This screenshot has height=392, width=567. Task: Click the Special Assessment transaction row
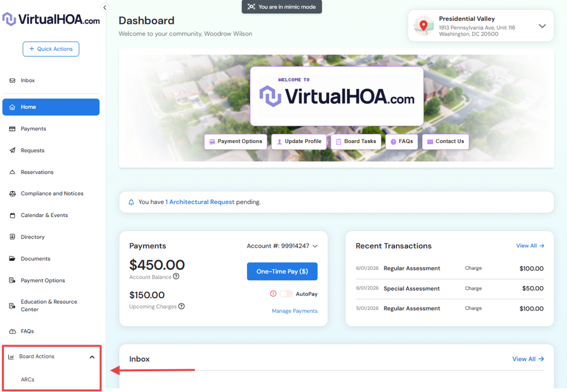point(450,288)
